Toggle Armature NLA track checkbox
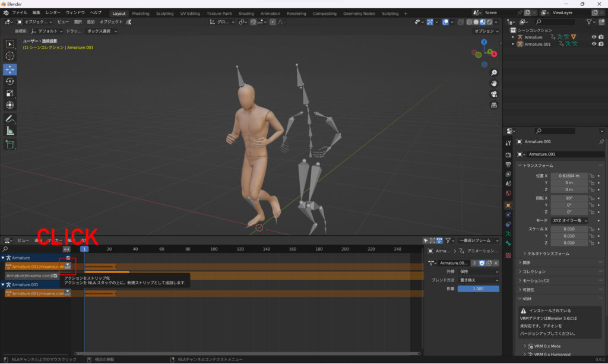This screenshot has height=364, width=608. pos(68,258)
